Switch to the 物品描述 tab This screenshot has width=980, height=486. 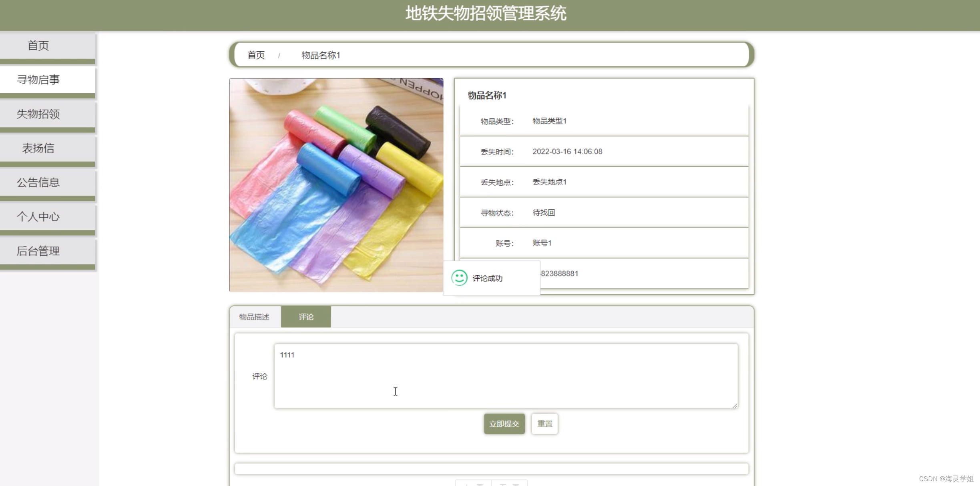(x=254, y=317)
